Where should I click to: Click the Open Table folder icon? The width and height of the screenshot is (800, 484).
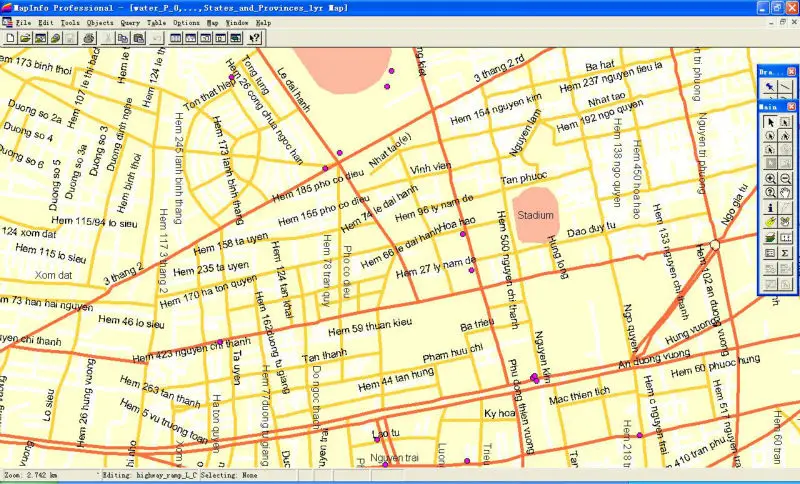point(25,38)
